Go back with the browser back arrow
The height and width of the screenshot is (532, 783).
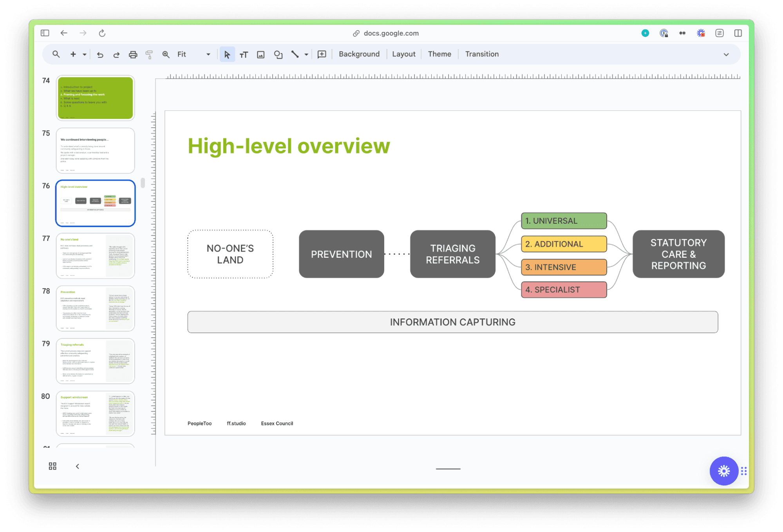coord(64,33)
